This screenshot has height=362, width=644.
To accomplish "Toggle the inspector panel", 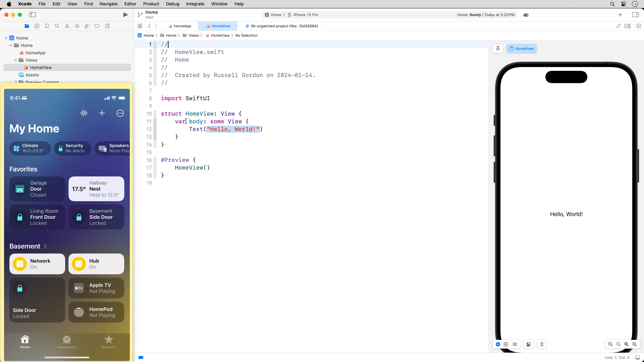I will [636, 15].
